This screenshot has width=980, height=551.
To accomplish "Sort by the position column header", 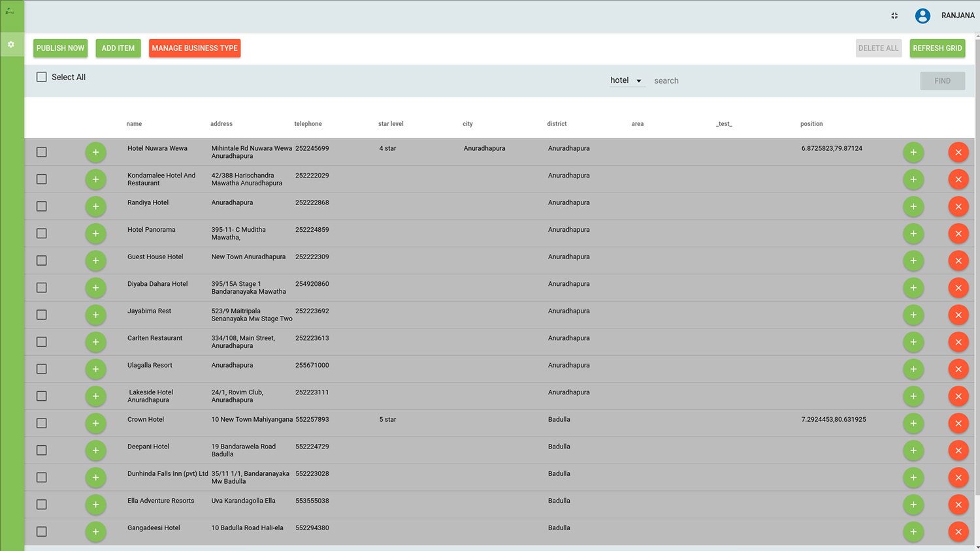I will point(811,124).
